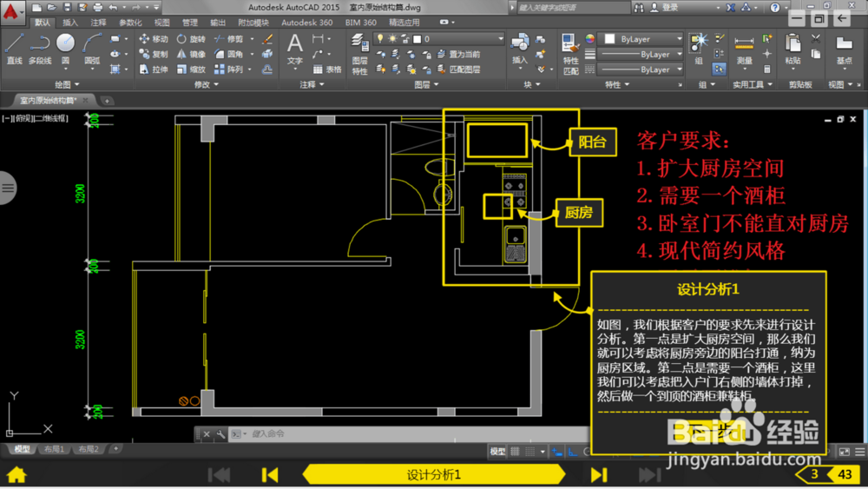Expand the 实用工具 panel dropdown
The image size is (868, 489).
click(x=752, y=84)
